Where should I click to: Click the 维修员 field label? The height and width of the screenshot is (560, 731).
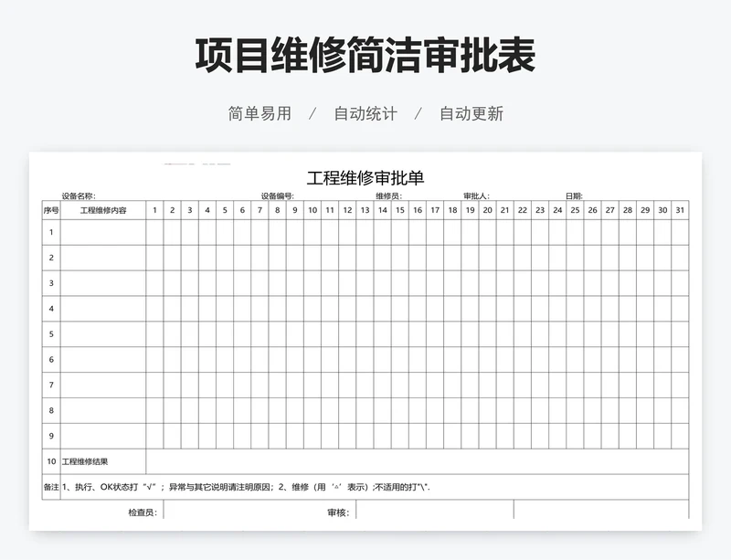point(389,196)
